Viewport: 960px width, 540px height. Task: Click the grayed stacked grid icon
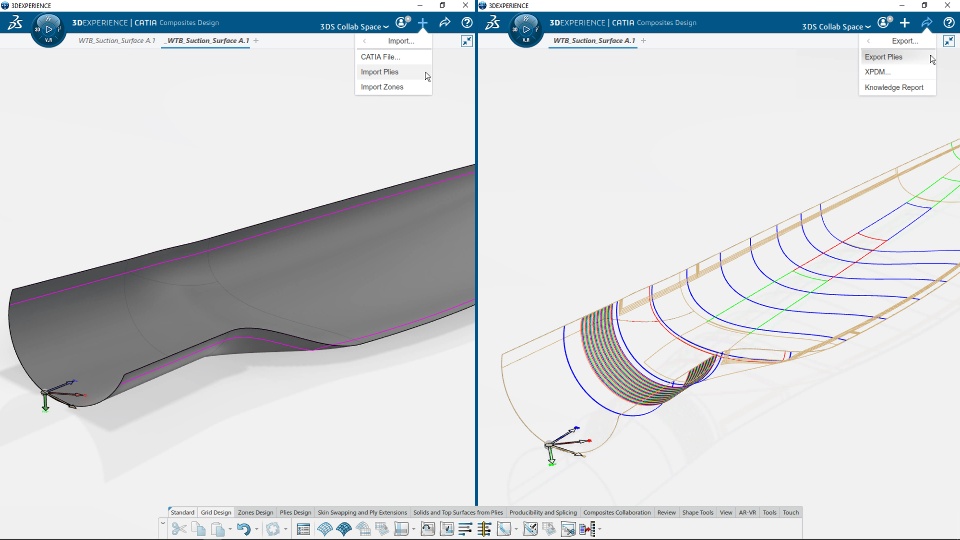click(383, 528)
